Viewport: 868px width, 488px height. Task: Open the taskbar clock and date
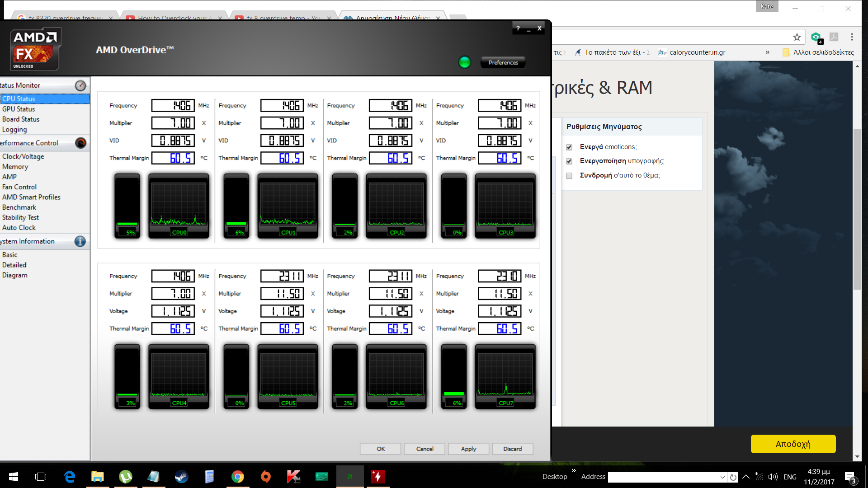click(x=819, y=477)
